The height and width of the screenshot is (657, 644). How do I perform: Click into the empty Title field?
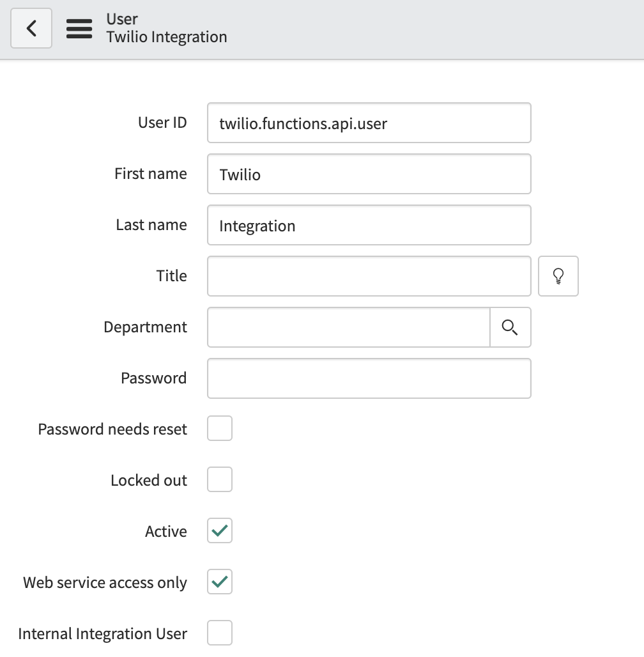pos(369,276)
